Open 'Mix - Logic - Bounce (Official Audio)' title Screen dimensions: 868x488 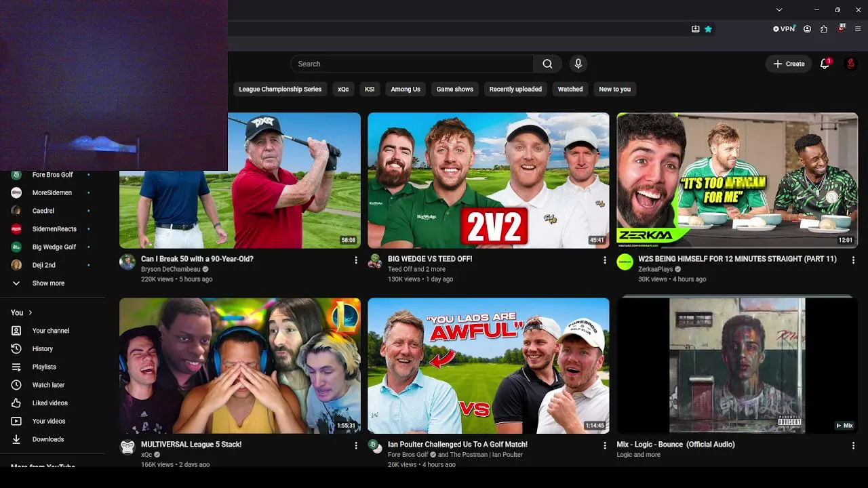676,445
